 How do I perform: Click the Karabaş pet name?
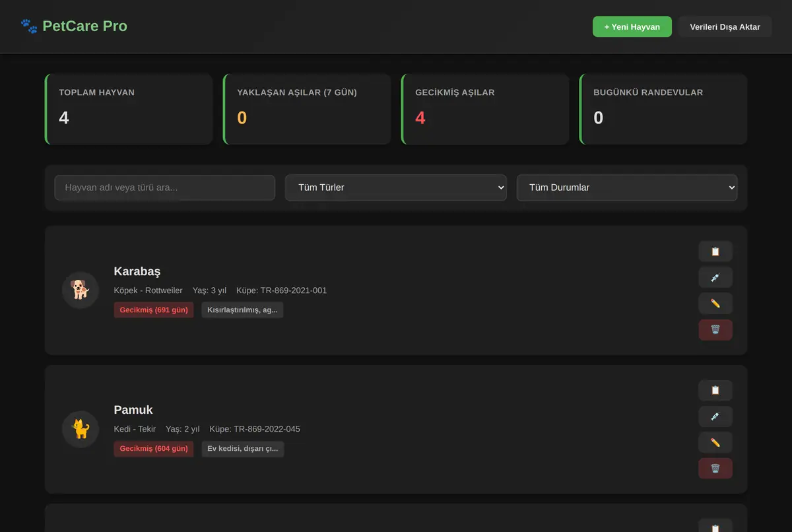[137, 271]
